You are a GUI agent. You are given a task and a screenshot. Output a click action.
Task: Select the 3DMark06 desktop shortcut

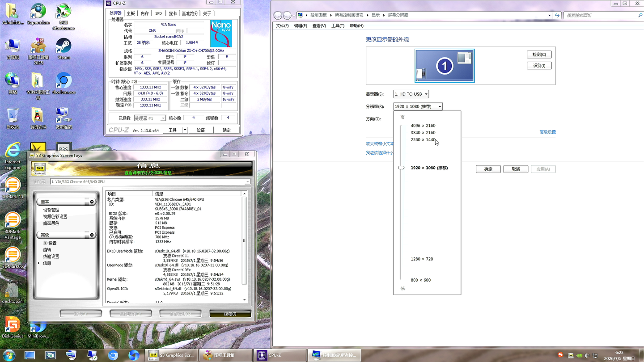(13, 258)
